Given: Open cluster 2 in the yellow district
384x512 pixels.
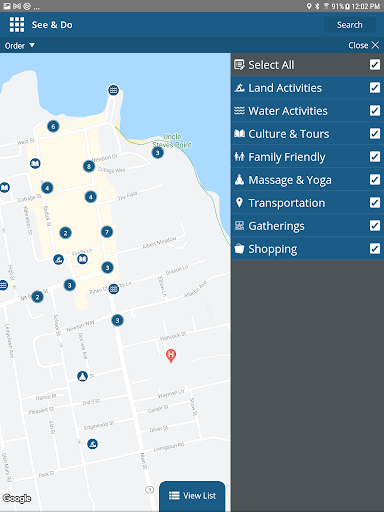Looking at the screenshot, I should coord(65,233).
